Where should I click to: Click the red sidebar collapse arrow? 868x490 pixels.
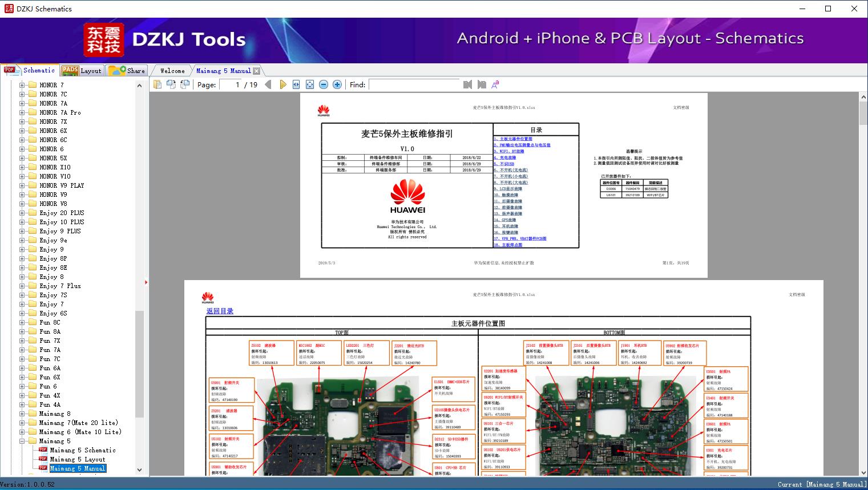146,282
